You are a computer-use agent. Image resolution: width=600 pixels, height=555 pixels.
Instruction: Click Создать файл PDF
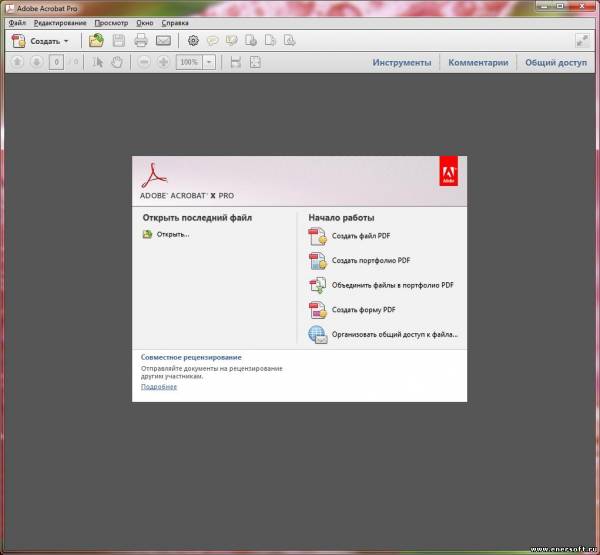click(361, 236)
